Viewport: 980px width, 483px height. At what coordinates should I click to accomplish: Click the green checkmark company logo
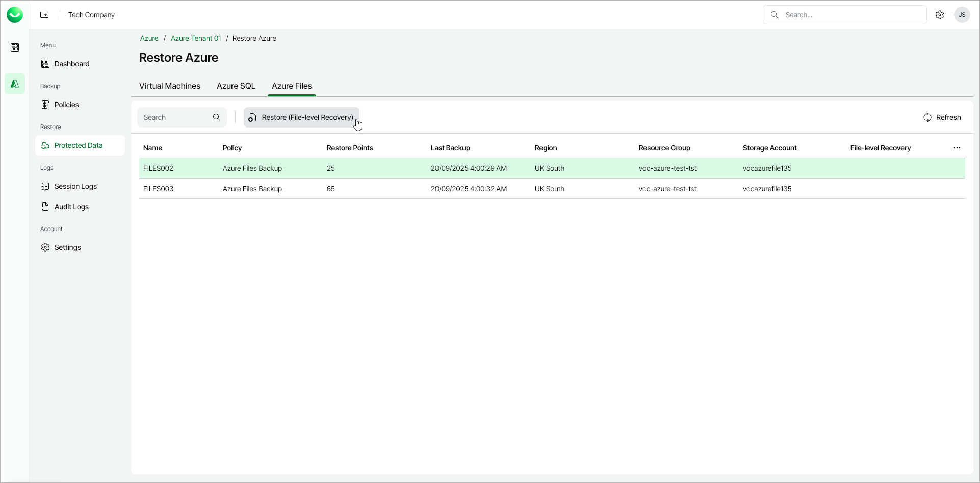coord(15,14)
